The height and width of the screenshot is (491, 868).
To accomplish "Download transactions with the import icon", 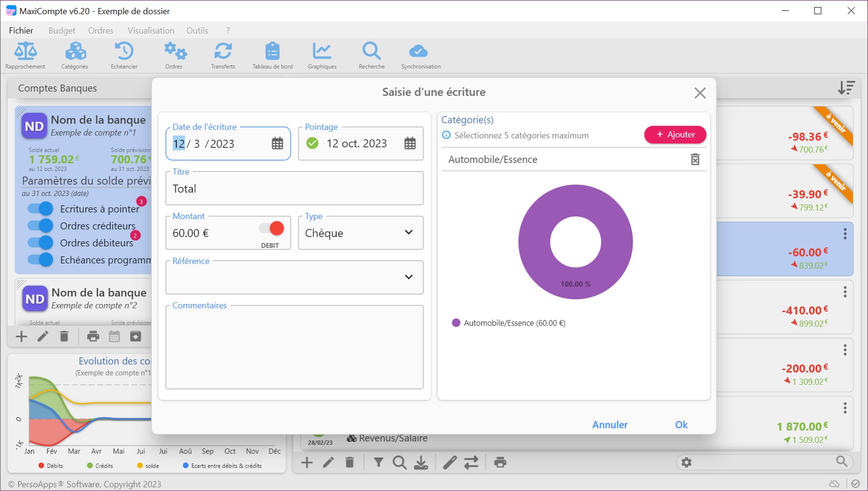I will (x=421, y=463).
